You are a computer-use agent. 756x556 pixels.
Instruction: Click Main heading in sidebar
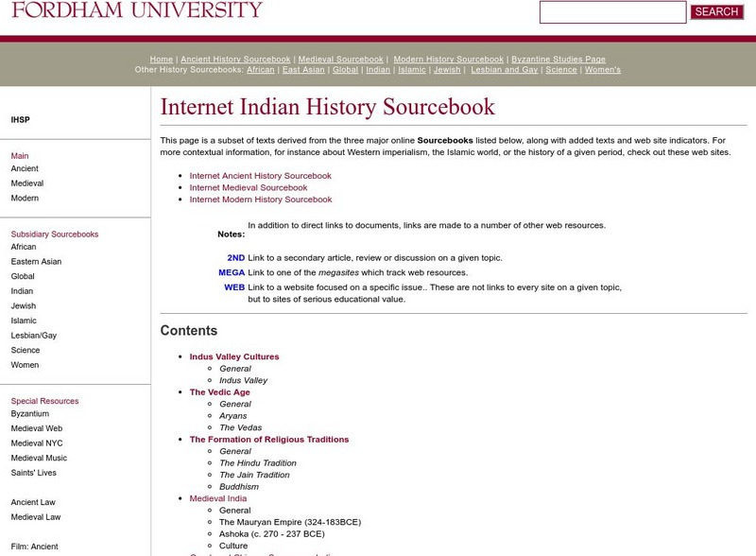(x=20, y=156)
